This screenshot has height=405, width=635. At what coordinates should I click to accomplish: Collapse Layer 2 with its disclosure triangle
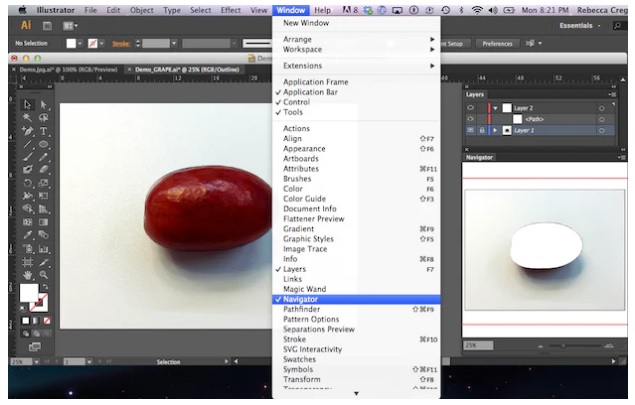[x=495, y=108]
